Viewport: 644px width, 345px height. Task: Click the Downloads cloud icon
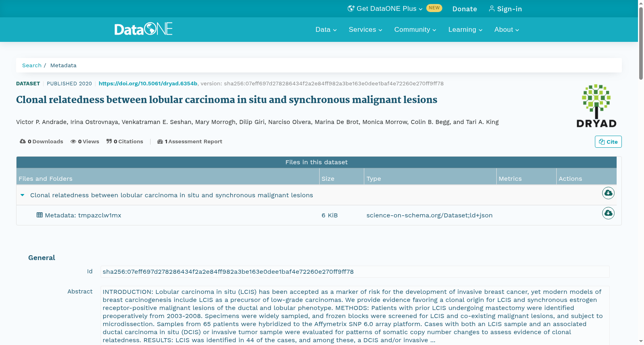pos(23,141)
